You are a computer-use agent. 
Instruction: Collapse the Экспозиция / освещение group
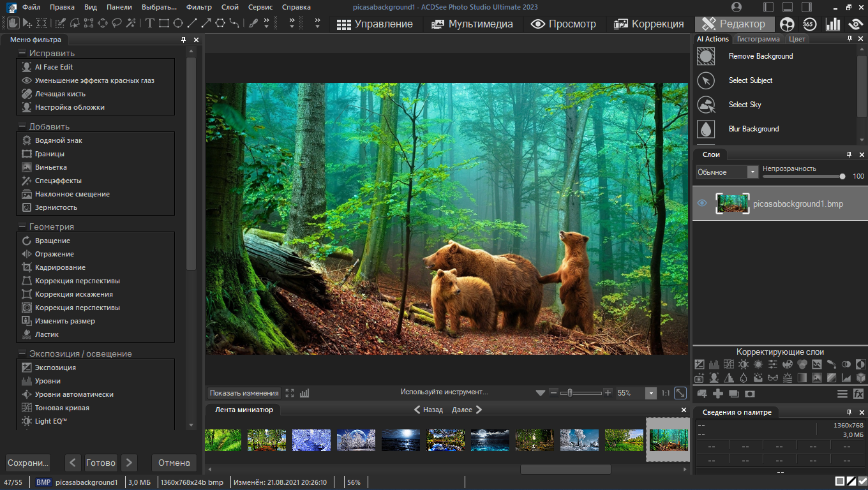coord(22,353)
